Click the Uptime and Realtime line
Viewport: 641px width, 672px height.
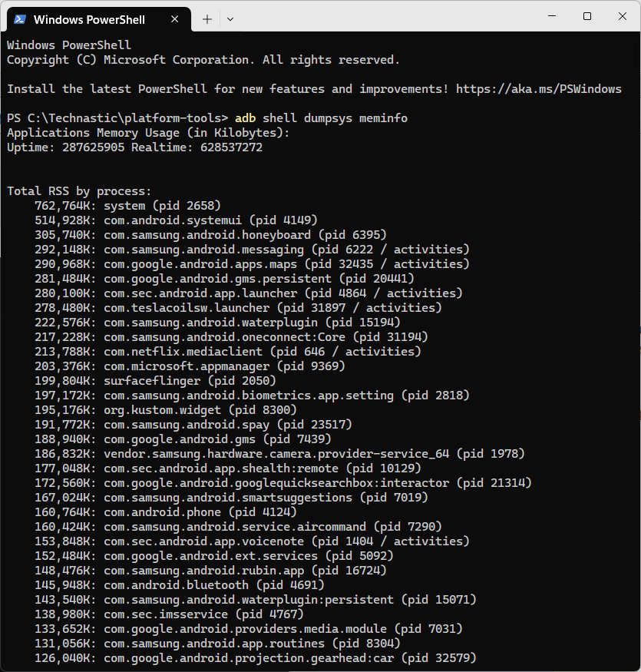[x=134, y=147]
